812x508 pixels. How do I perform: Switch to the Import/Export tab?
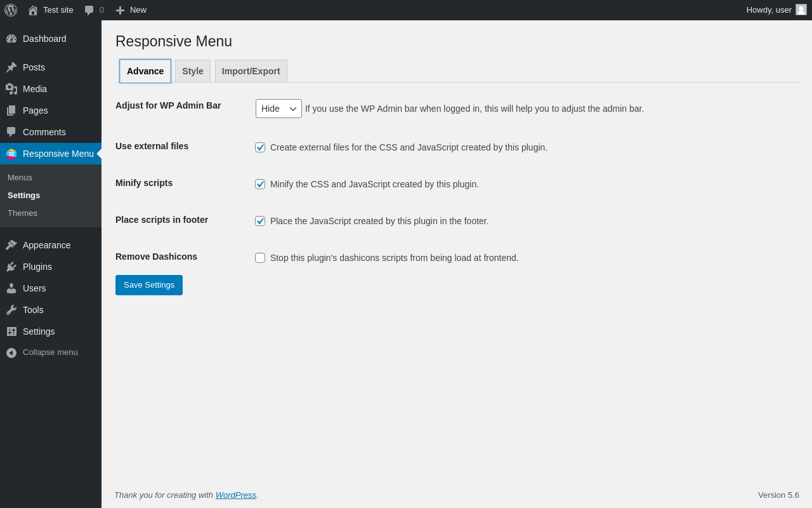point(251,71)
